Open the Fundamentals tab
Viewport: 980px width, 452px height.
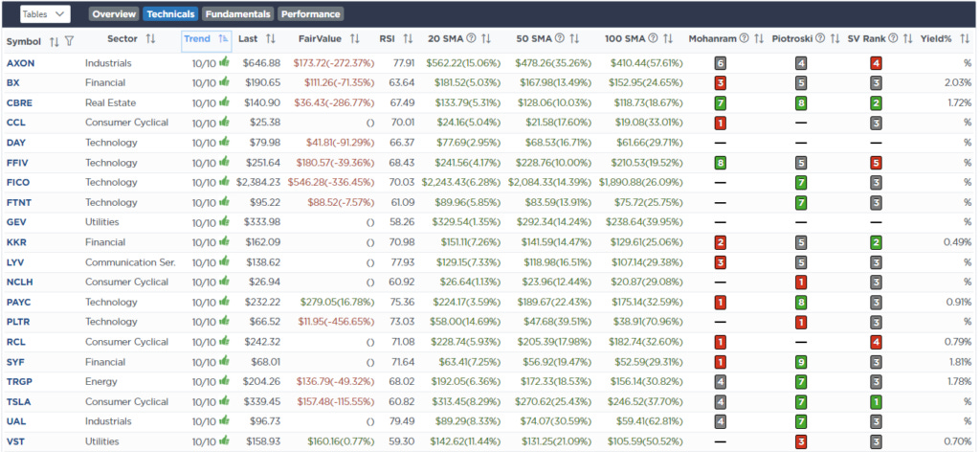click(238, 13)
